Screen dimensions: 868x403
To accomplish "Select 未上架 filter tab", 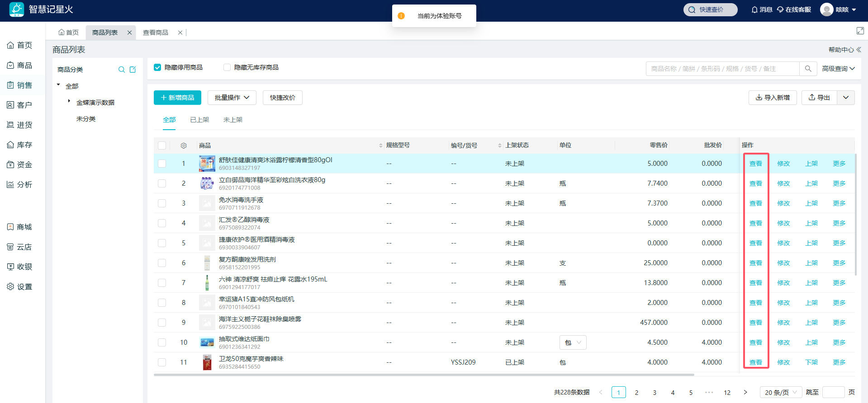I will click(233, 120).
